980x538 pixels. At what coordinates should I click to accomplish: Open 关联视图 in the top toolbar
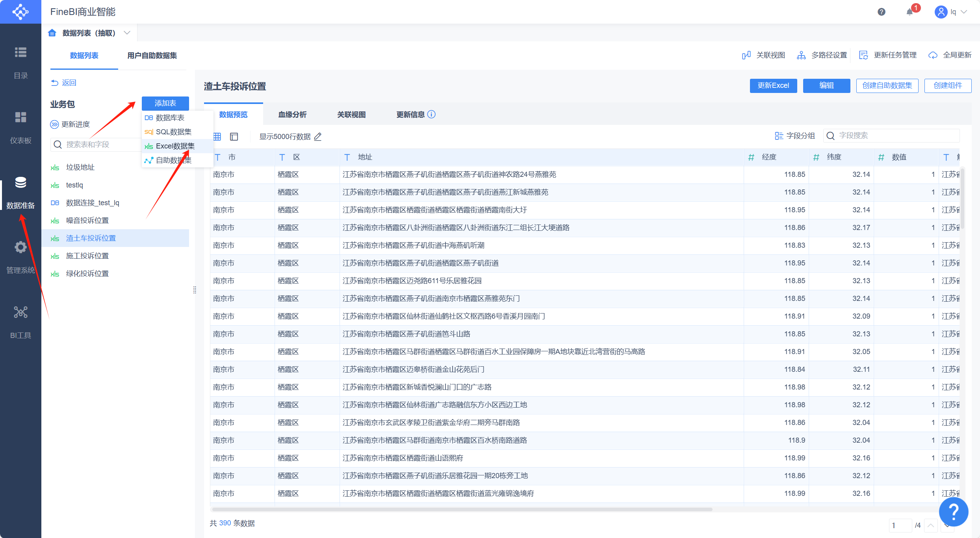coord(764,55)
